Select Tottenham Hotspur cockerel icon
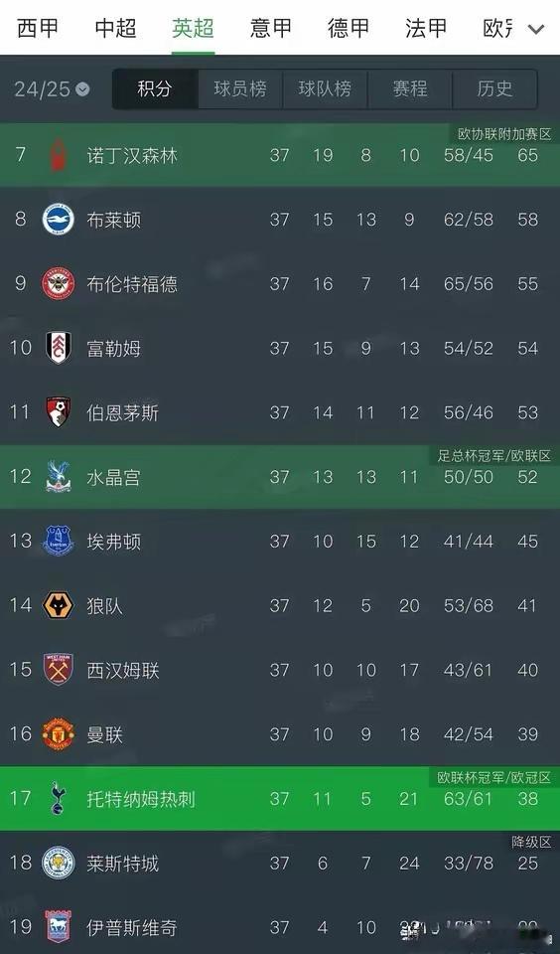Image resolution: width=560 pixels, height=954 pixels. click(x=58, y=798)
